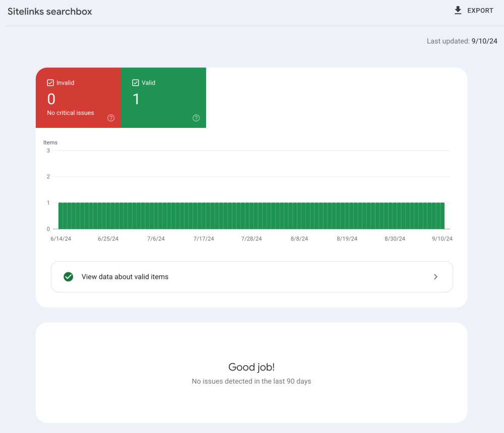Click the 7/6/24 axis date label
The height and width of the screenshot is (433, 504).
[156, 239]
